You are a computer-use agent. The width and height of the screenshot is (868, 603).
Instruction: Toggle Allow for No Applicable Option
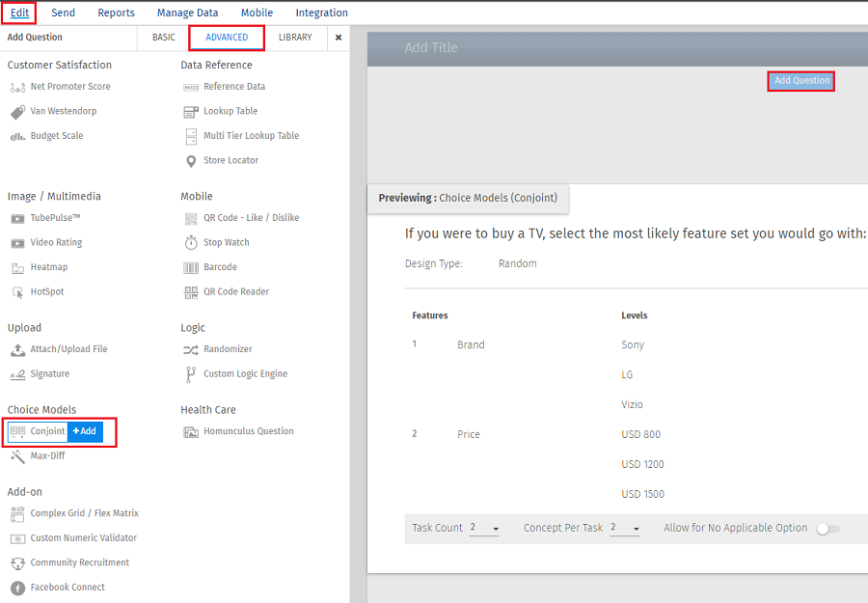827,529
